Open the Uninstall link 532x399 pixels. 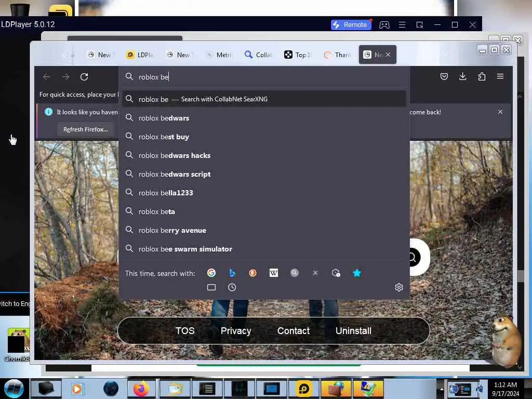[x=353, y=331]
